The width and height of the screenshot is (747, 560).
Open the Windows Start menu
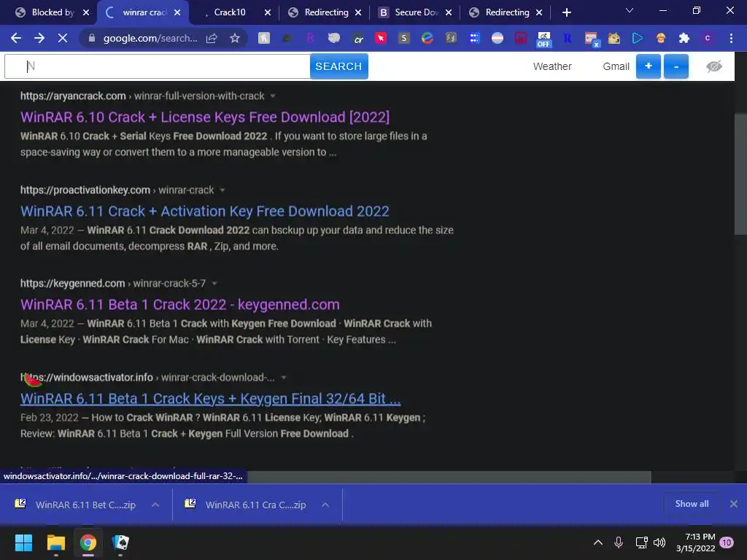coord(23,542)
